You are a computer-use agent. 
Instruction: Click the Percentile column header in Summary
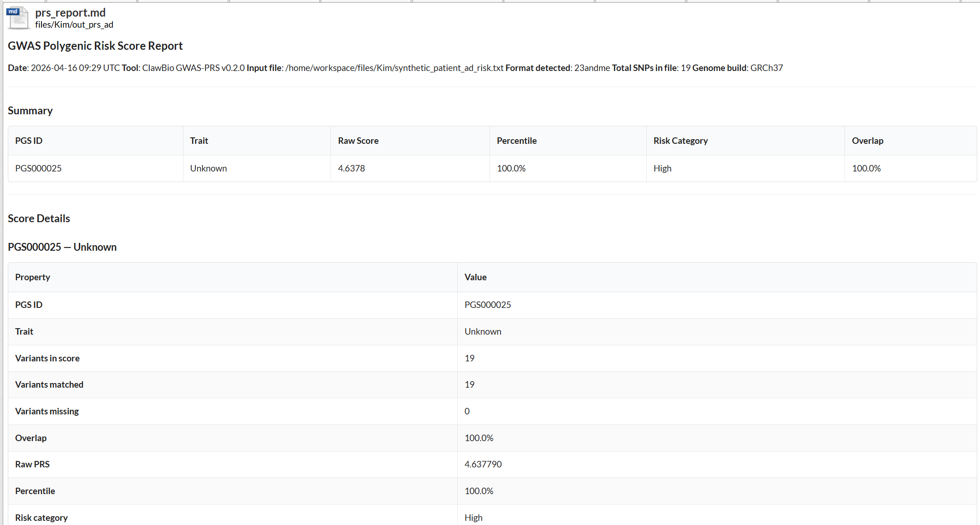(516, 141)
